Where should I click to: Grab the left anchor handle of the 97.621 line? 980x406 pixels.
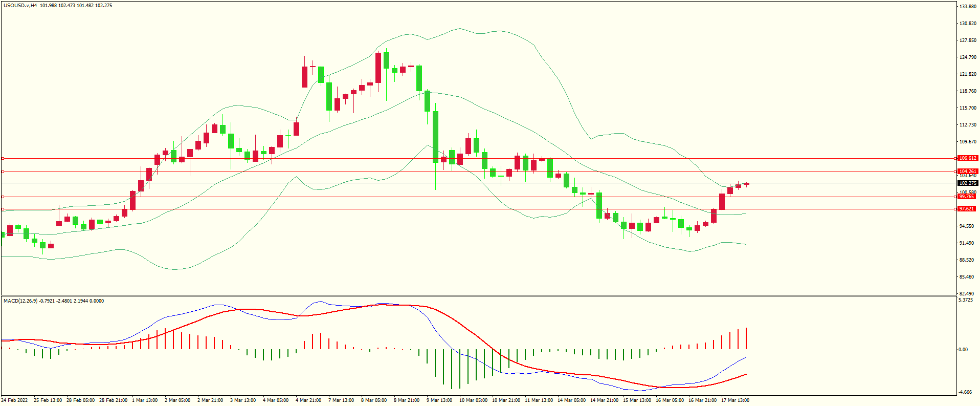(3, 209)
